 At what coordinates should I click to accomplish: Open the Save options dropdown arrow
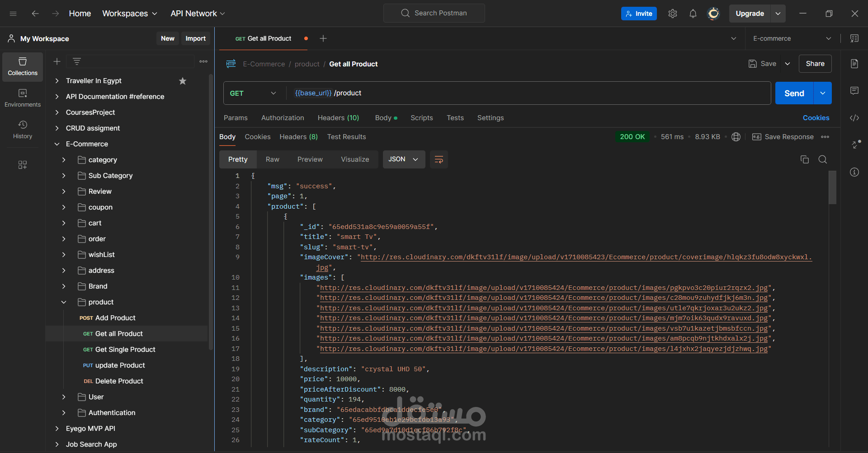(x=788, y=64)
